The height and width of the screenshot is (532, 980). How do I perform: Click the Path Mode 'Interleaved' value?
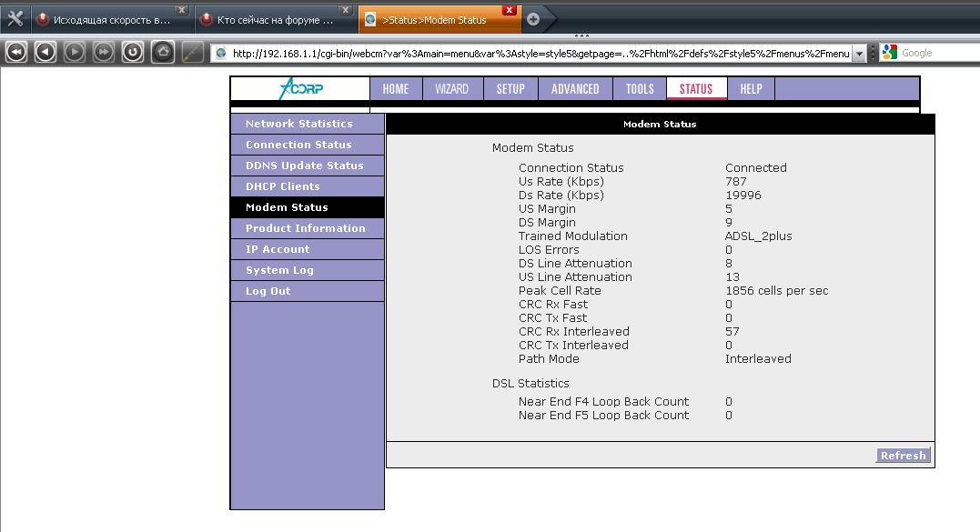pyautogui.click(x=758, y=359)
